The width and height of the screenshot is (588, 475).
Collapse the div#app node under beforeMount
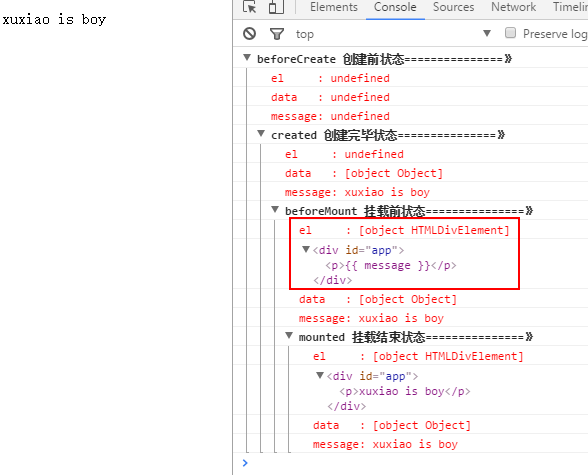coord(306,249)
